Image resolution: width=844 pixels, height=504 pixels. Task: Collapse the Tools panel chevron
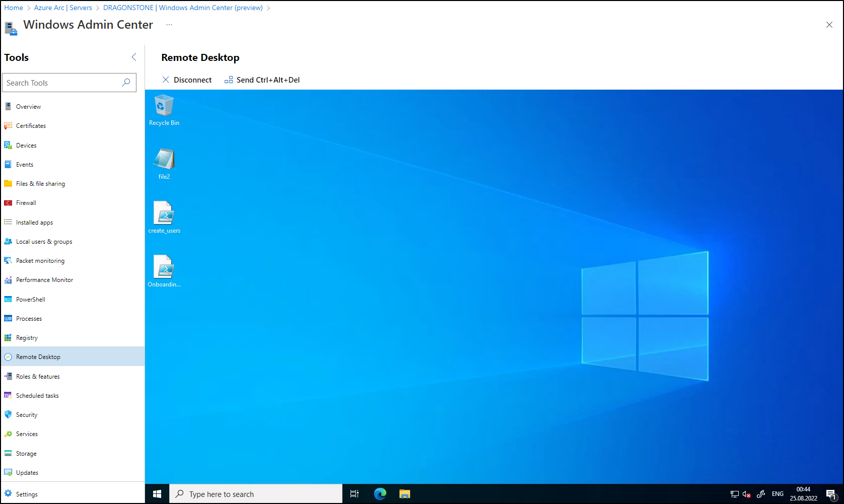click(134, 57)
